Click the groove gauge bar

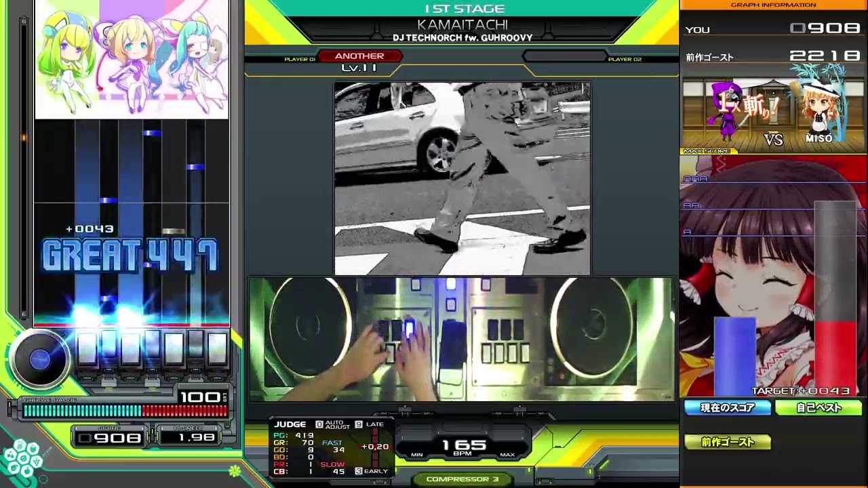click(x=125, y=411)
